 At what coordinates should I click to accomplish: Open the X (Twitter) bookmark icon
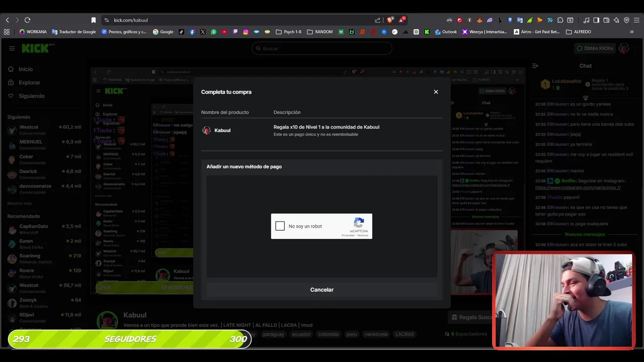(203, 32)
